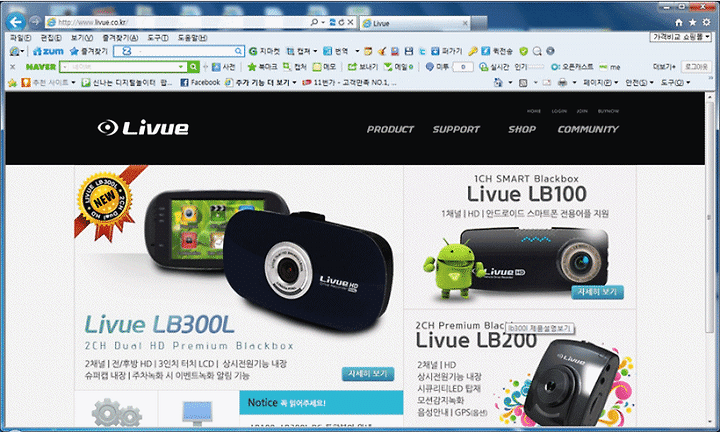Image resolution: width=720 pixels, height=432 pixels.
Task: Open the 보기(V) menu
Action: point(82,38)
